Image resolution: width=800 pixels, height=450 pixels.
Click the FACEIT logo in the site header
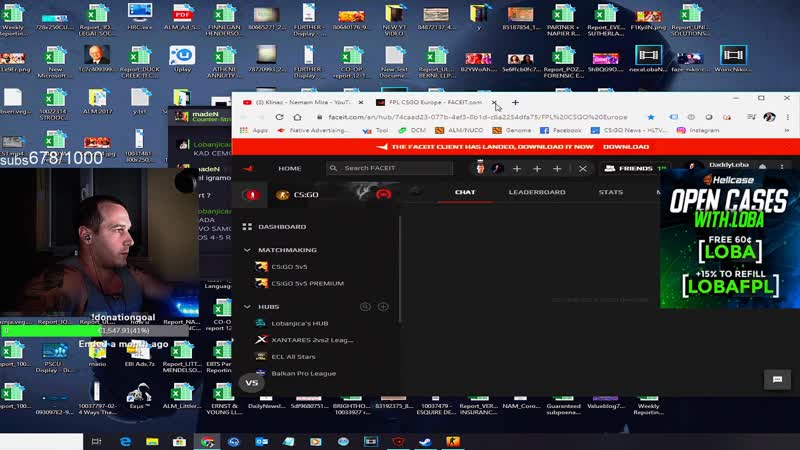[248, 168]
